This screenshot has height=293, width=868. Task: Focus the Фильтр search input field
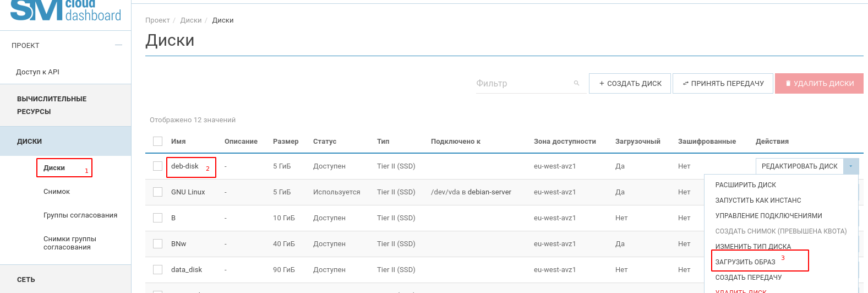[523, 84]
